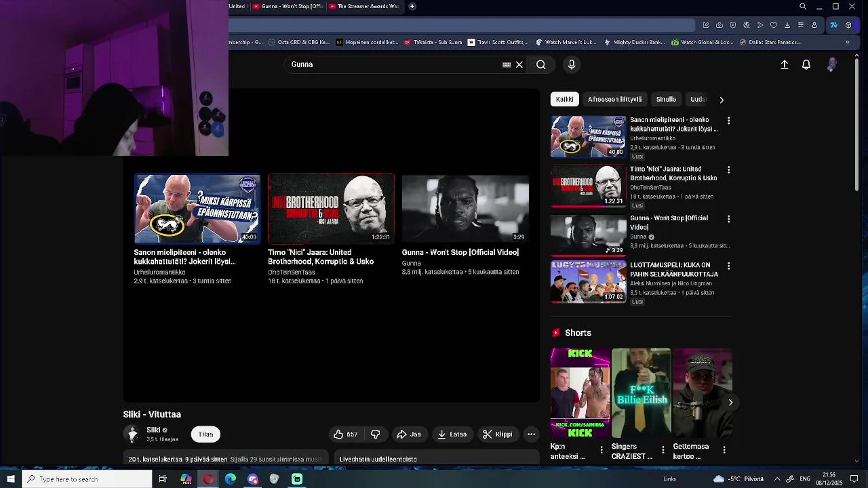This screenshot has width=868, height=488.
Task: Open a new browser tab with plus
Action: pyautogui.click(x=412, y=7)
